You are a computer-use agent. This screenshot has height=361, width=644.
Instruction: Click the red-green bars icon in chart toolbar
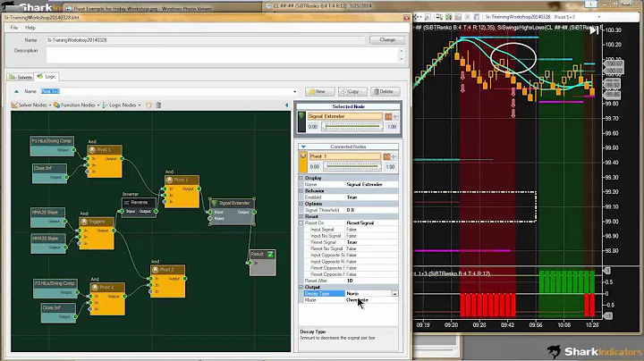point(439,17)
